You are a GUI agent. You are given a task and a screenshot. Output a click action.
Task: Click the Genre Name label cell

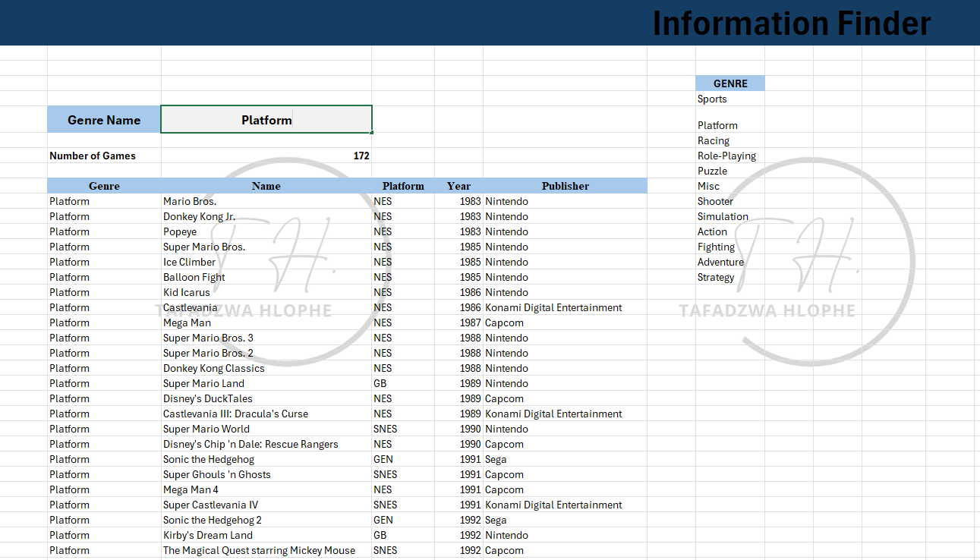tap(104, 120)
